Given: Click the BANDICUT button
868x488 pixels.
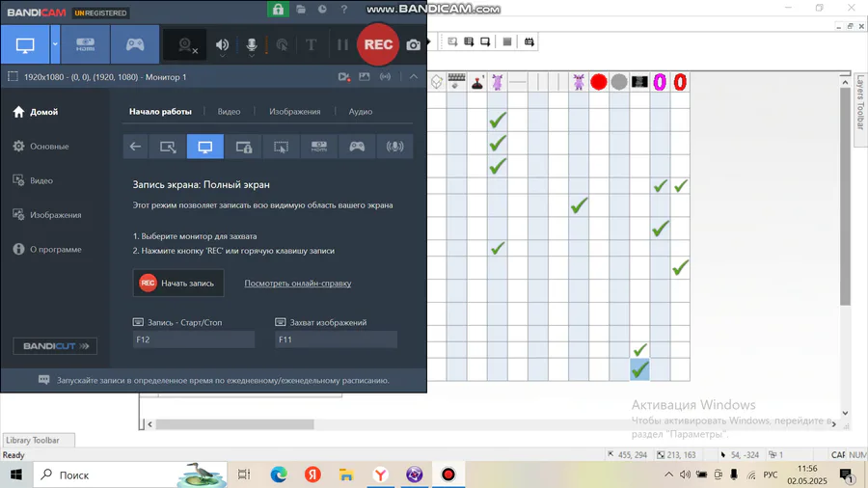Looking at the screenshot, I should click(x=55, y=346).
